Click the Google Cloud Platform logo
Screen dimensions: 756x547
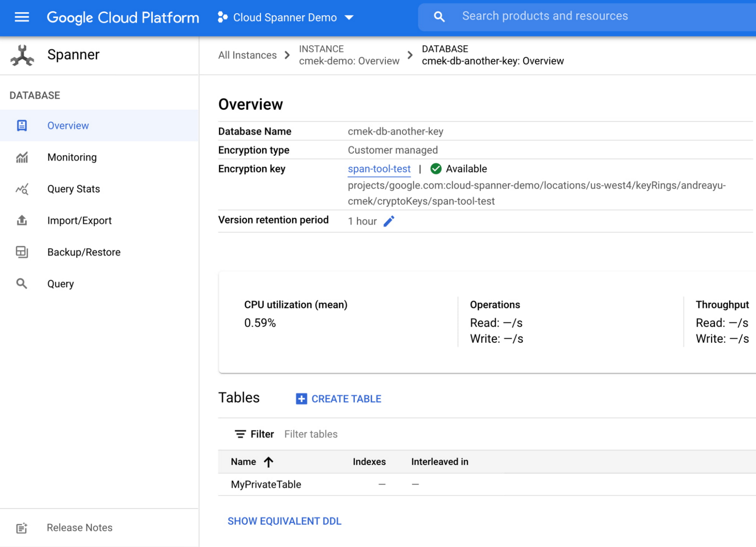coord(123,17)
